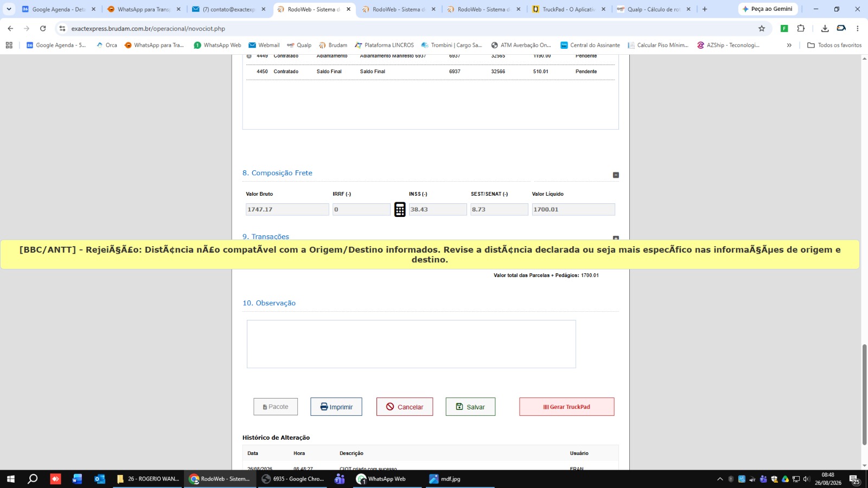View site information icon in address bar

(x=62, y=28)
